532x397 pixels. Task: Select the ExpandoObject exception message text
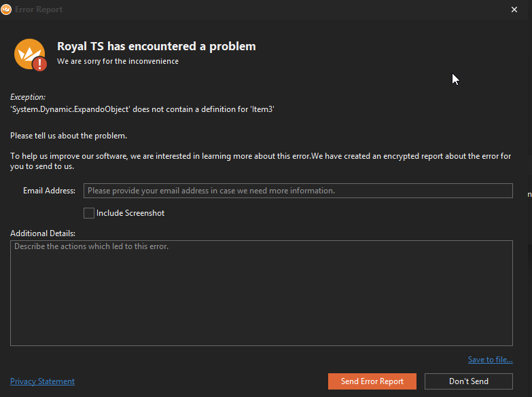pyautogui.click(x=142, y=109)
